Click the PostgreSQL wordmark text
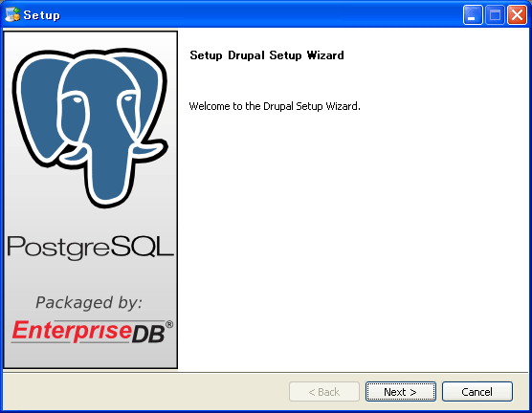This screenshot has height=413, width=532. point(90,248)
